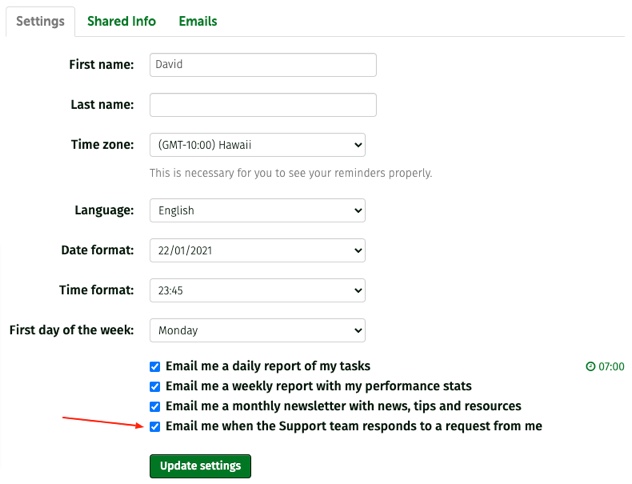Open the Date format selector
Screen dimensions: 632x484
[x=258, y=250]
